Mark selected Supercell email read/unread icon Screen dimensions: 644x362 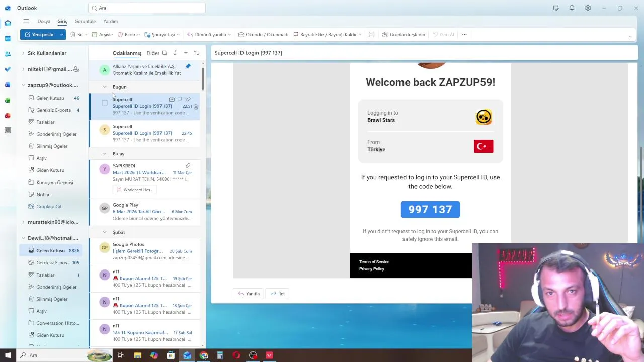(172, 99)
